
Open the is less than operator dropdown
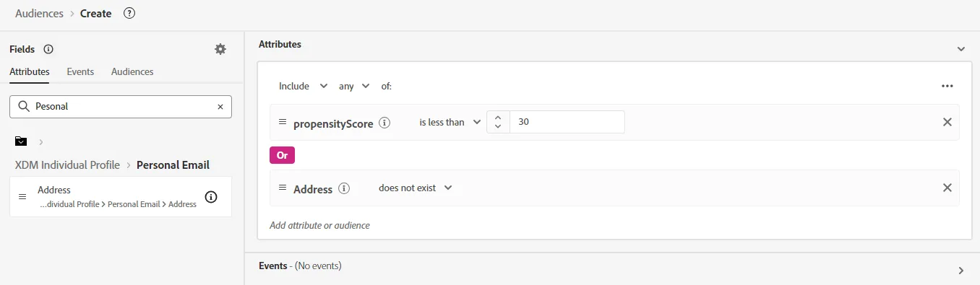[450, 122]
